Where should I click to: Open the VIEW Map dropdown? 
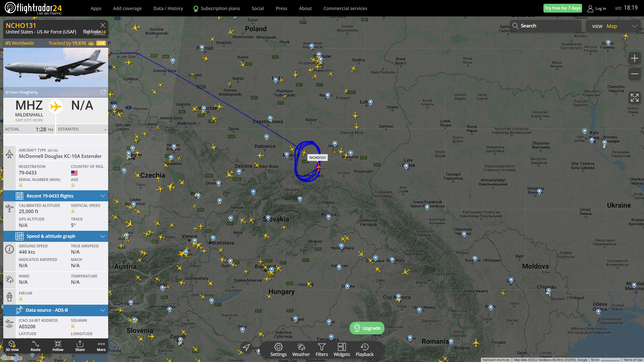614,26
